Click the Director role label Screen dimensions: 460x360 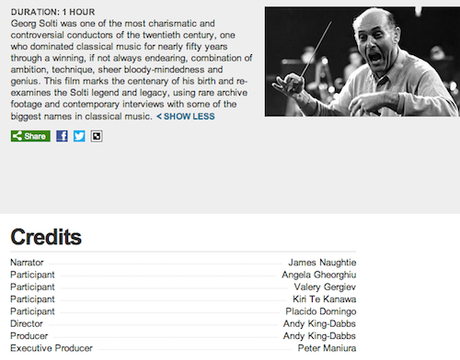26,324
